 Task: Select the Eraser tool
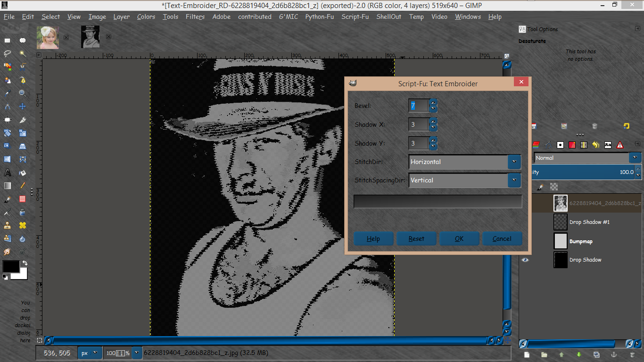tap(23, 199)
